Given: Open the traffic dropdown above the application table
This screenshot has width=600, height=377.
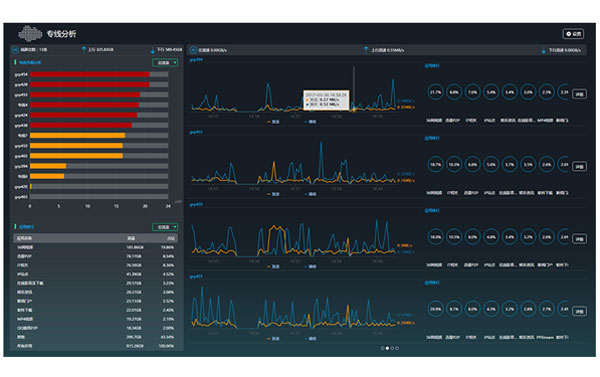Looking at the screenshot, I should pyautogui.click(x=165, y=227).
